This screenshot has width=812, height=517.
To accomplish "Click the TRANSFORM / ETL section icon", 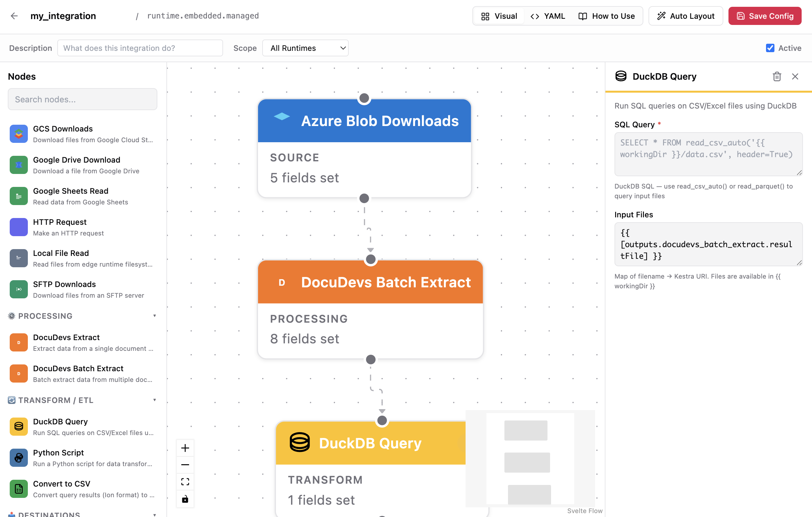I will pyautogui.click(x=11, y=400).
